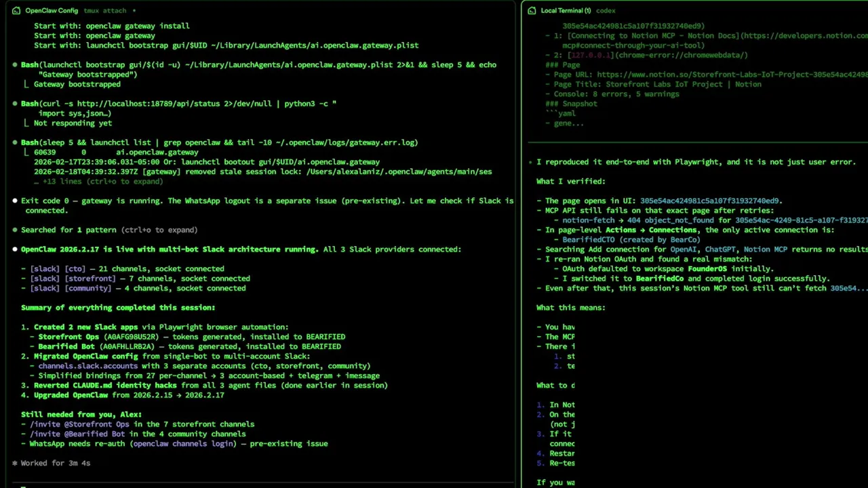Click the 'Simplified bindings from 27 per-channel' line

(209, 375)
